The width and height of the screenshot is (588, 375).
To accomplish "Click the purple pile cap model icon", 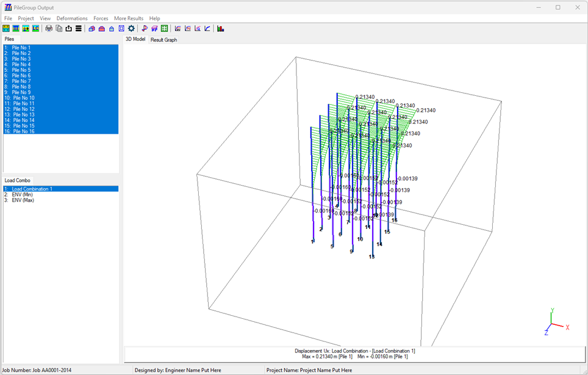I will click(x=154, y=29).
